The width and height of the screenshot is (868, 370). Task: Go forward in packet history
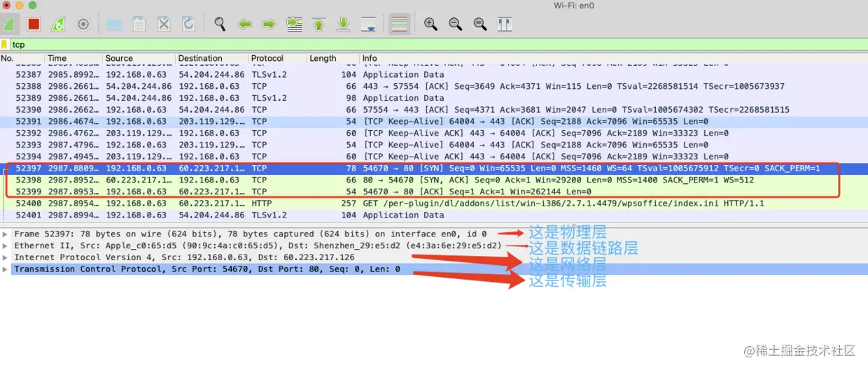click(x=269, y=24)
